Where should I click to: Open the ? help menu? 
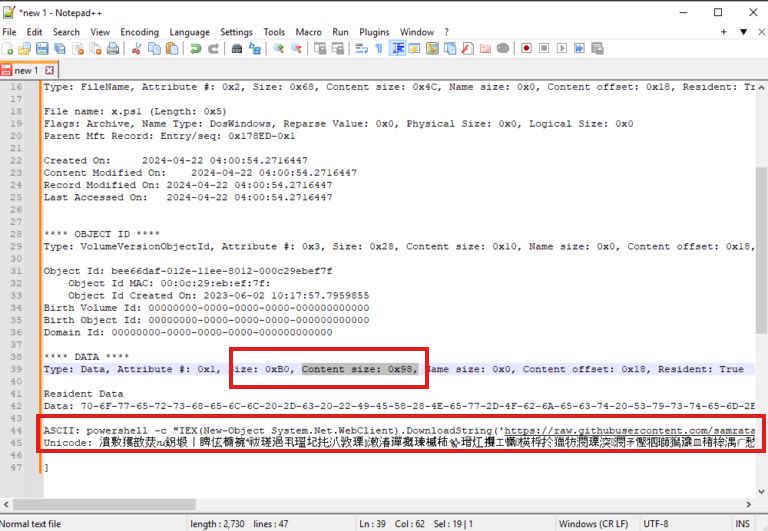(x=447, y=32)
